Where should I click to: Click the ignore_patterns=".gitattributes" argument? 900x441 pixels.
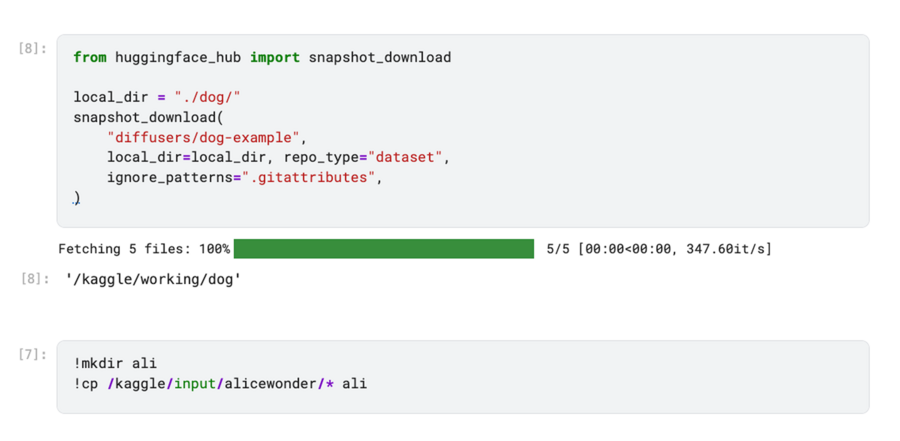(244, 177)
